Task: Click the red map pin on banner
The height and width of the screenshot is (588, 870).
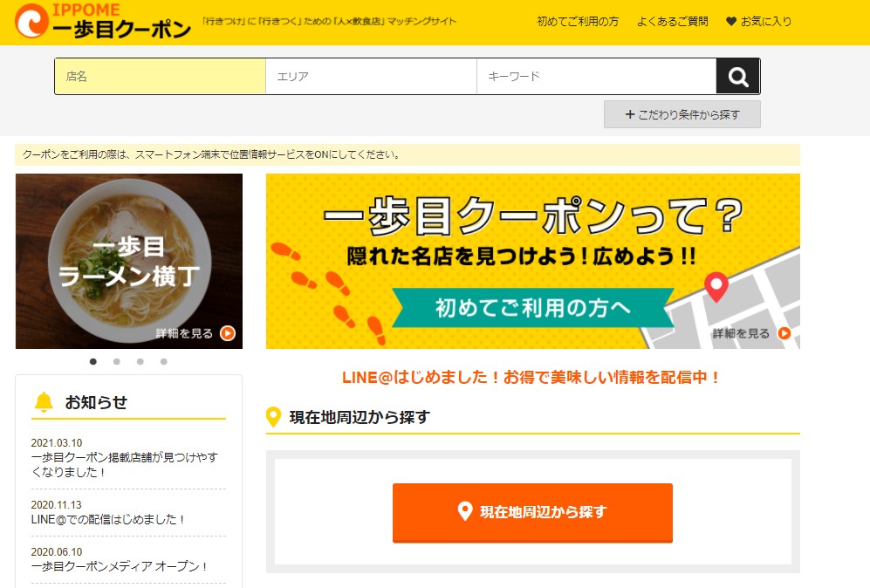Action: tap(716, 287)
